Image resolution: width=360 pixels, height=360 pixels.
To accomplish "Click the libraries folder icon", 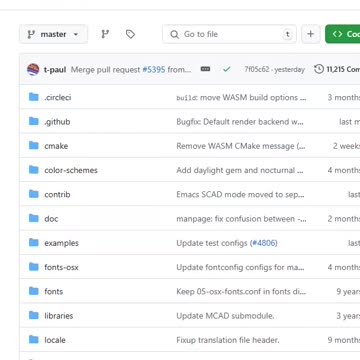I will [34, 315].
